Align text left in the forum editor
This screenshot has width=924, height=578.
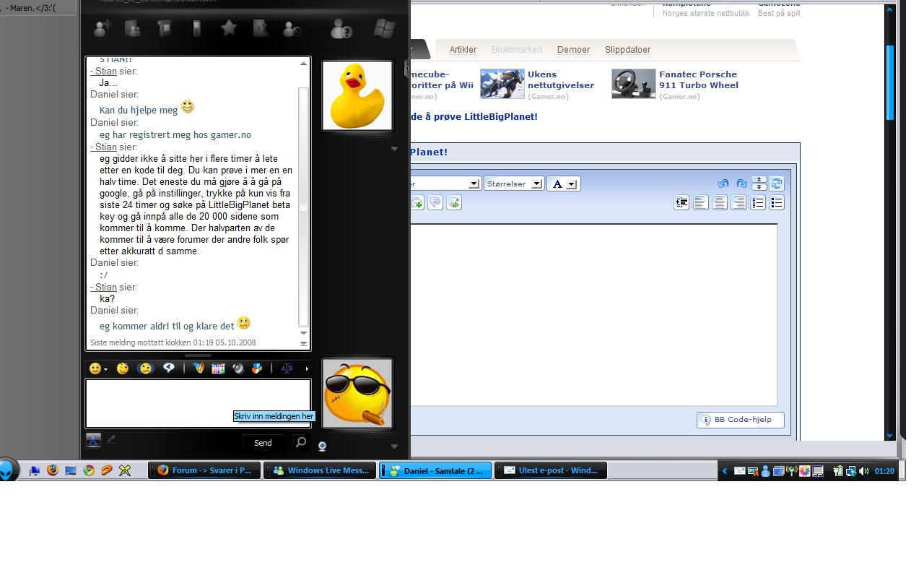point(700,203)
